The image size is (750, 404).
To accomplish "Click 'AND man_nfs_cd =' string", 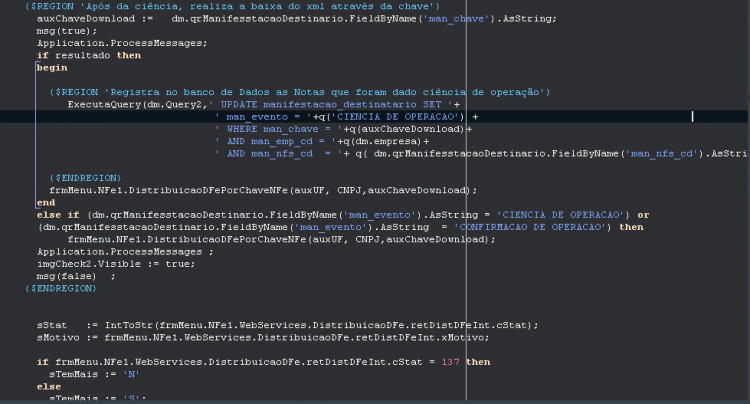I will 278,154.
